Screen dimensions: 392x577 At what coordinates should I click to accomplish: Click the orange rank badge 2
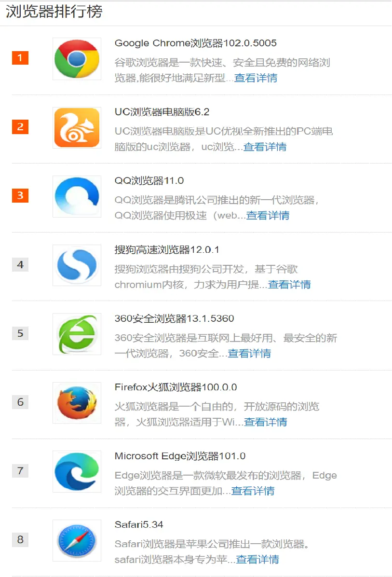(x=20, y=126)
